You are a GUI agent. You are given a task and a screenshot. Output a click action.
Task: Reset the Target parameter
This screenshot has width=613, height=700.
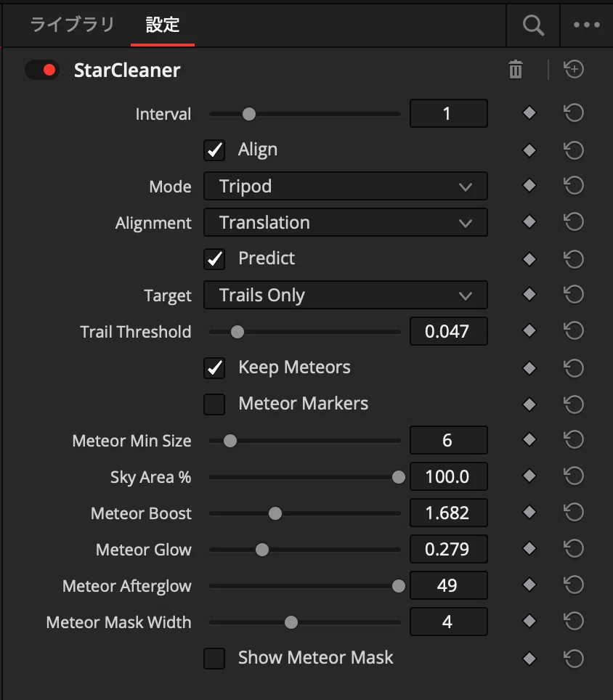[574, 294]
